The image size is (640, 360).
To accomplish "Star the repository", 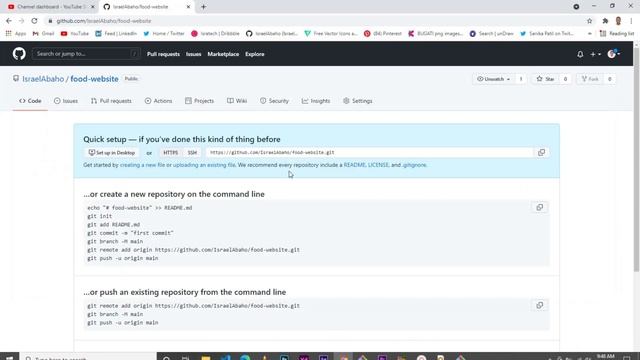I will pyautogui.click(x=545, y=79).
